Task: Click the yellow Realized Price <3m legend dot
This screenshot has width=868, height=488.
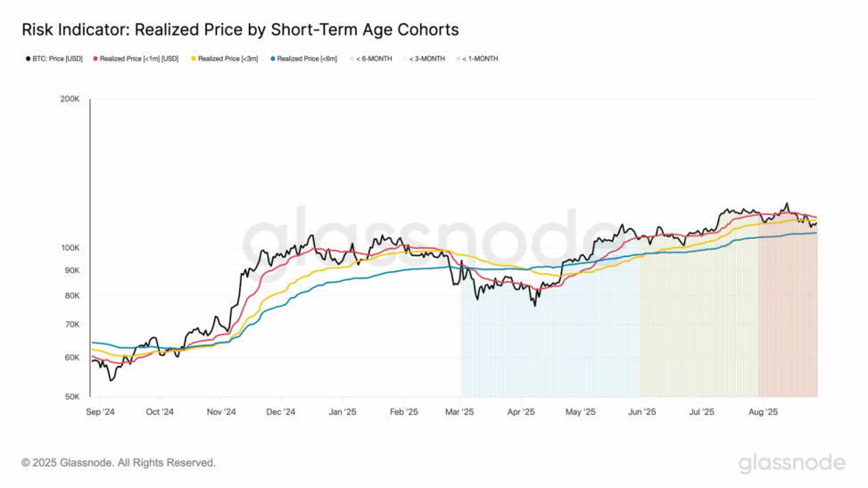Action: tap(194, 59)
